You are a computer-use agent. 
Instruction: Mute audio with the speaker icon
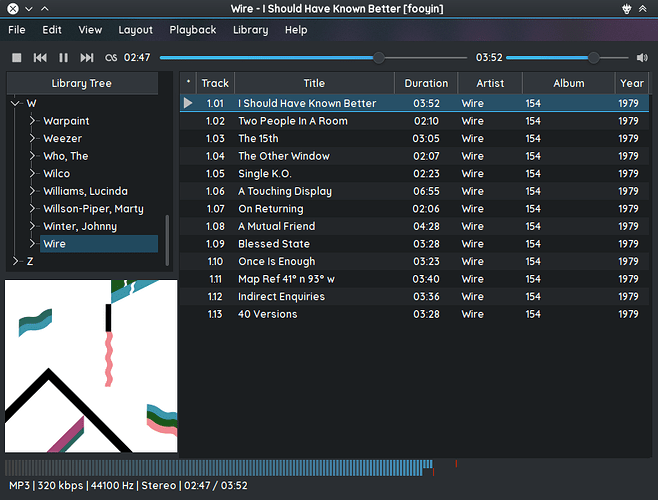click(642, 58)
